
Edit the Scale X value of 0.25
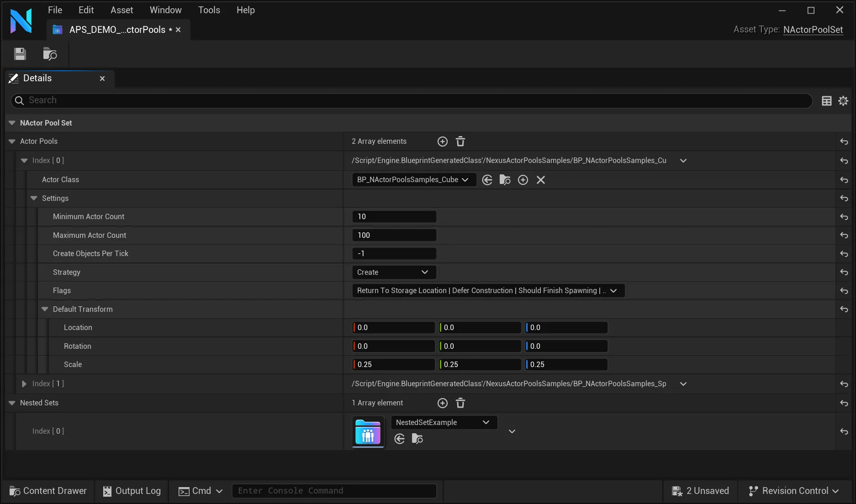click(393, 364)
